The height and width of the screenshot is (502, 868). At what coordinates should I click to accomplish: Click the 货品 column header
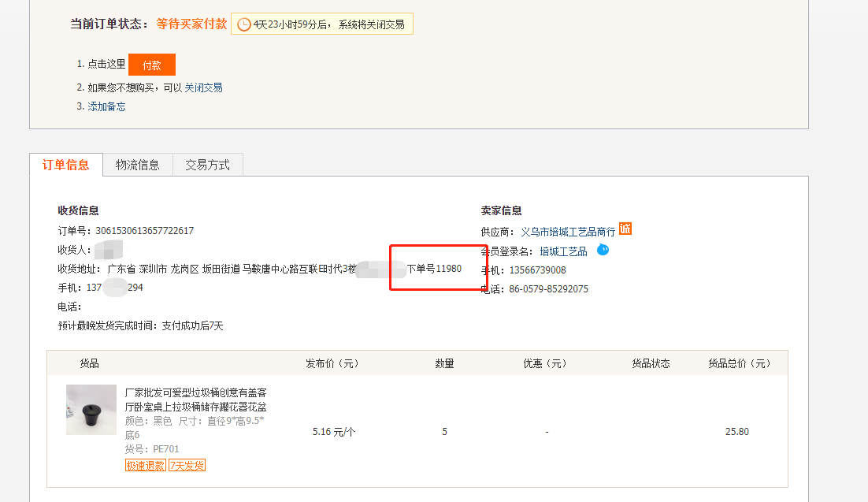pos(89,363)
